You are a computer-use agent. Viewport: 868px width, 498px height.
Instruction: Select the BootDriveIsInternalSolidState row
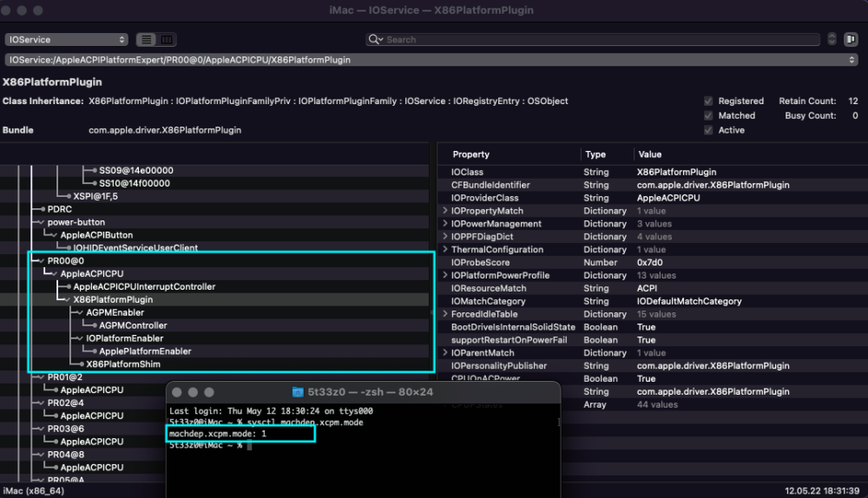coord(653,327)
